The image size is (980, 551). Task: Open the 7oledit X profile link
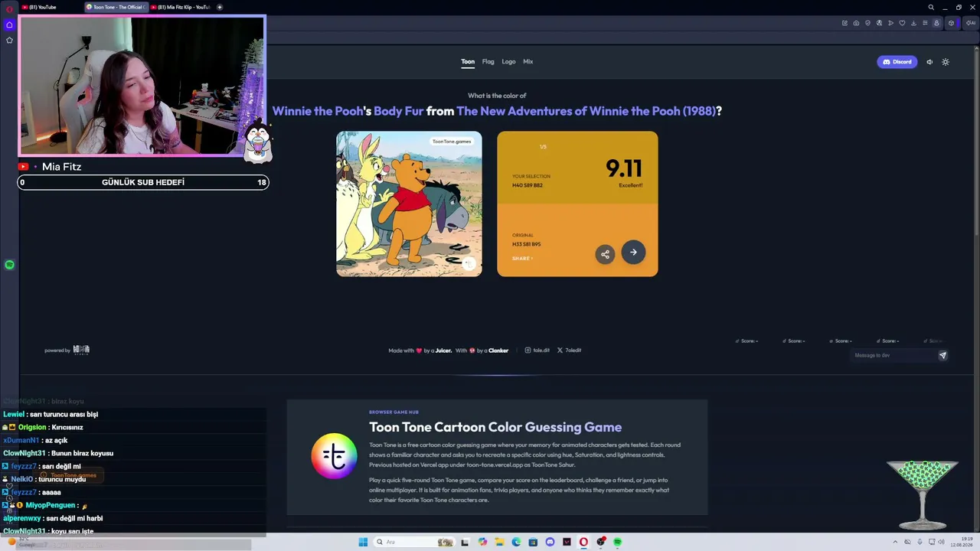(569, 350)
